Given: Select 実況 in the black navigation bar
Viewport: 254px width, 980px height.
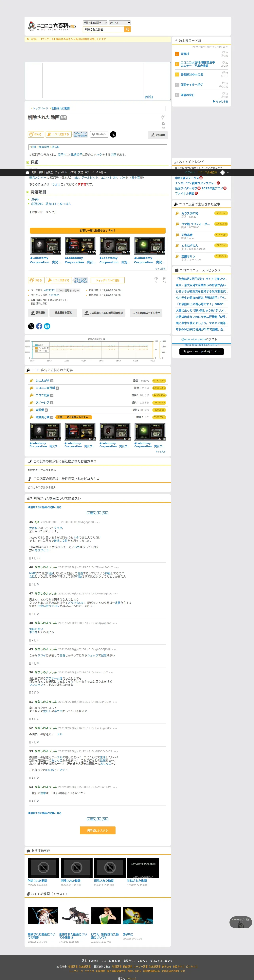Looking at the screenshot, I should 80,172.
